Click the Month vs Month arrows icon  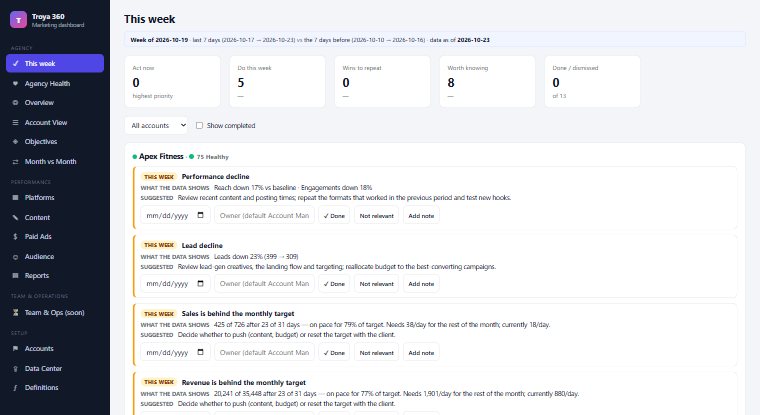pyautogui.click(x=16, y=161)
